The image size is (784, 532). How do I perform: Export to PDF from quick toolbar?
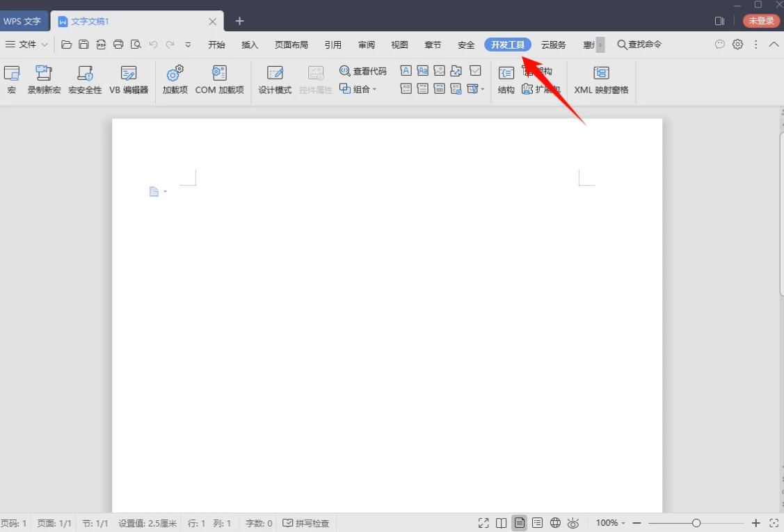101,45
